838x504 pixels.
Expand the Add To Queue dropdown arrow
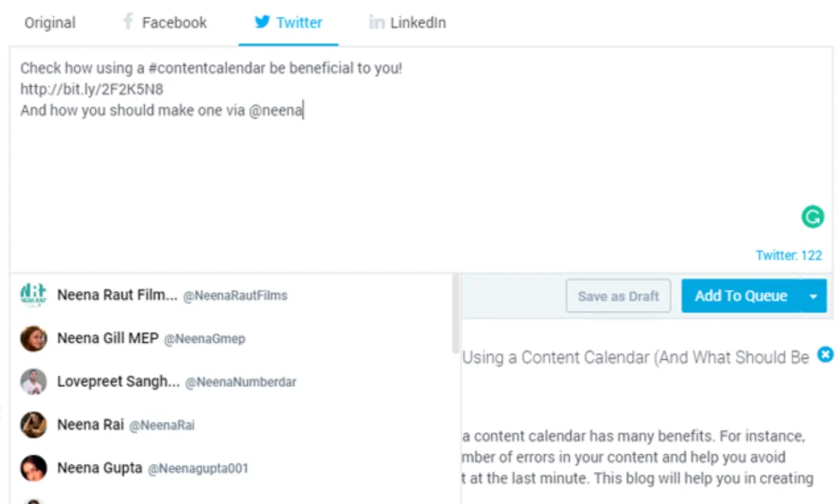coord(813,296)
